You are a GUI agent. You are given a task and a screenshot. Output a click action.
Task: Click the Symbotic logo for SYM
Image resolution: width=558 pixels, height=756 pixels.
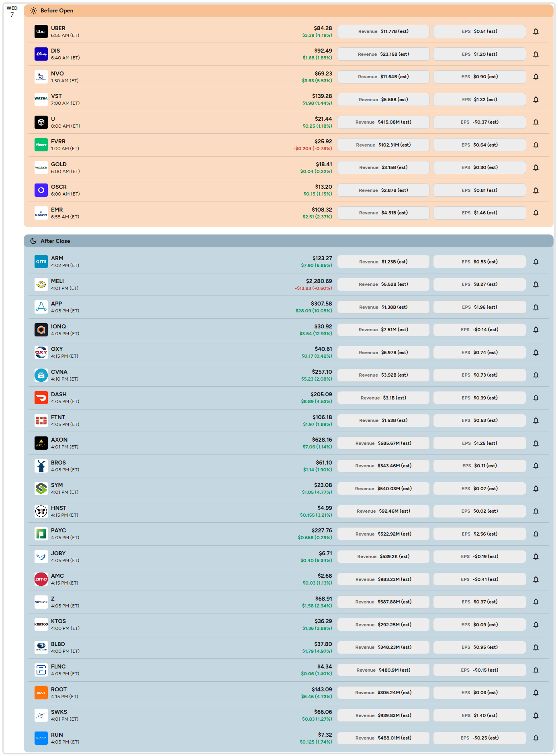pyautogui.click(x=41, y=489)
